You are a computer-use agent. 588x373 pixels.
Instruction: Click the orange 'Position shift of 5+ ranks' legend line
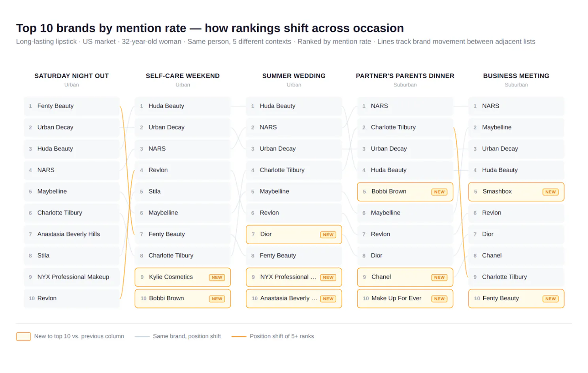tap(239, 336)
